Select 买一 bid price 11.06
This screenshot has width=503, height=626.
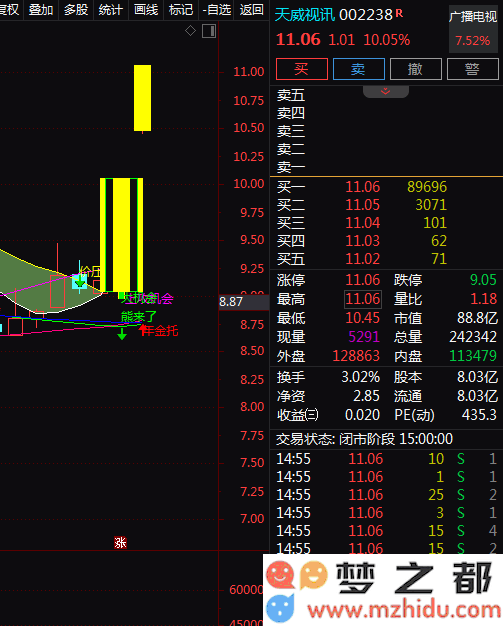coord(362,187)
